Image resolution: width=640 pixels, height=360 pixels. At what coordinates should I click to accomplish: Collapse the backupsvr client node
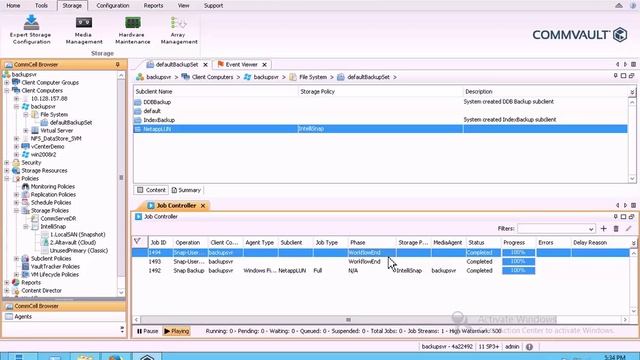pyautogui.click(x=16, y=107)
